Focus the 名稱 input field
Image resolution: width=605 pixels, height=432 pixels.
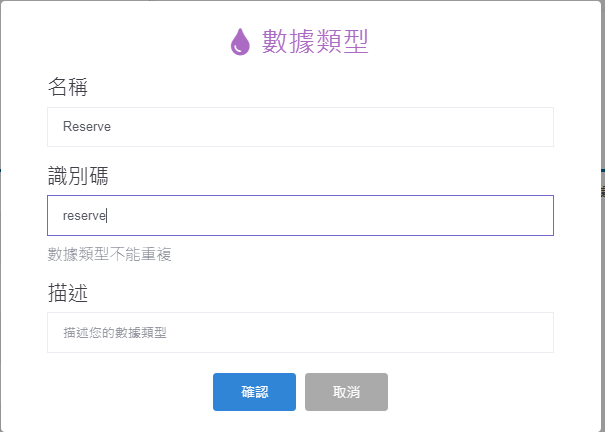pyautogui.click(x=300, y=127)
